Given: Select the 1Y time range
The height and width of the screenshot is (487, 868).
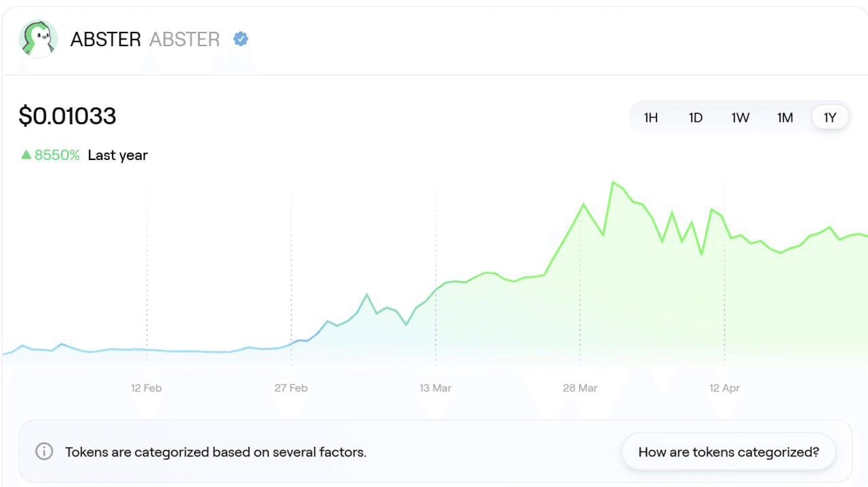Looking at the screenshot, I should point(830,118).
